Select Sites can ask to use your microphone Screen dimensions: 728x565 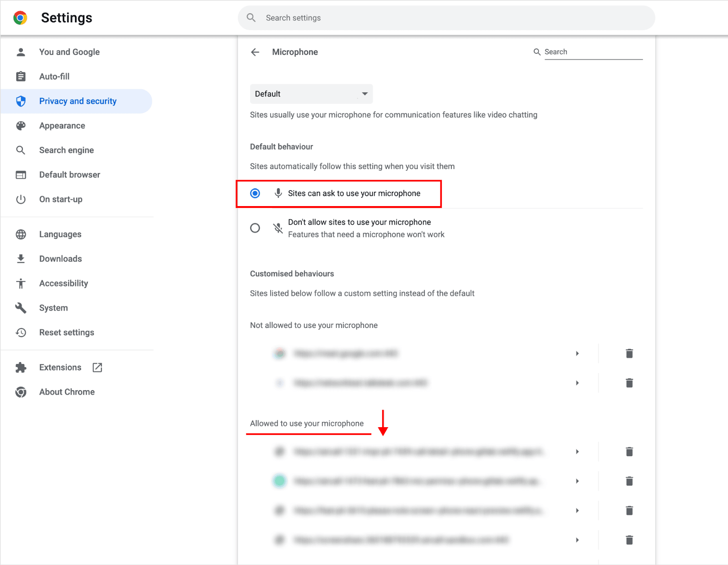point(255,193)
